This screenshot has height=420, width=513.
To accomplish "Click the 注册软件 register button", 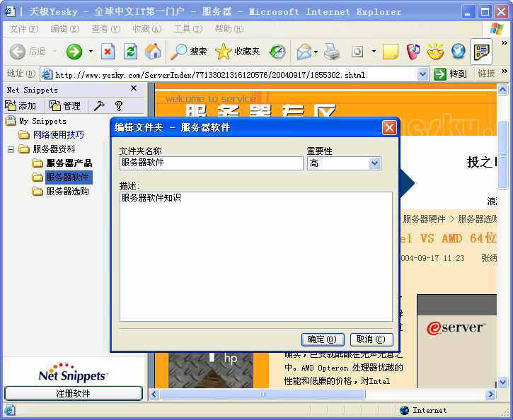I will pos(74,394).
